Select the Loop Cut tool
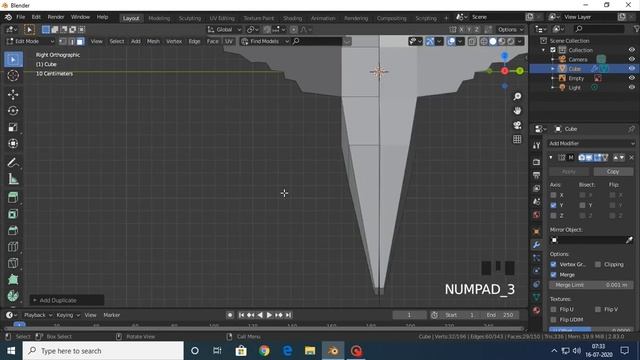The height and width of the screenshot is (360, 640). (x=13, y=247)
